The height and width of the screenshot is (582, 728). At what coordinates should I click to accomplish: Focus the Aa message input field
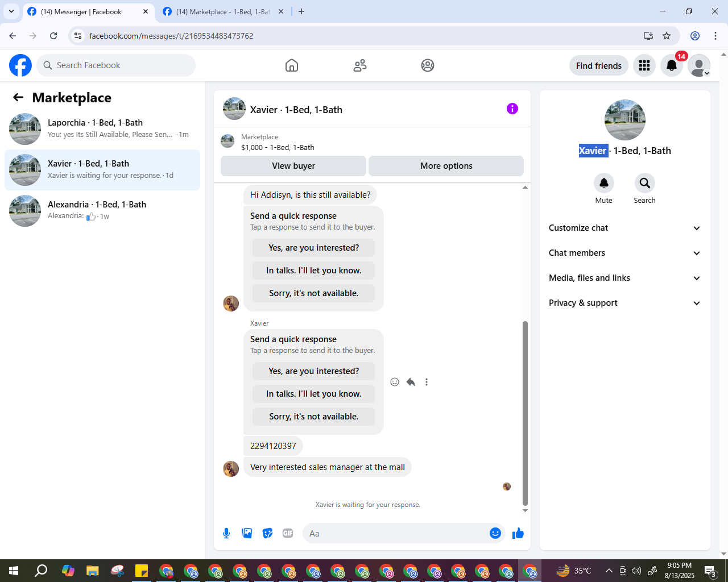(397, 533)
